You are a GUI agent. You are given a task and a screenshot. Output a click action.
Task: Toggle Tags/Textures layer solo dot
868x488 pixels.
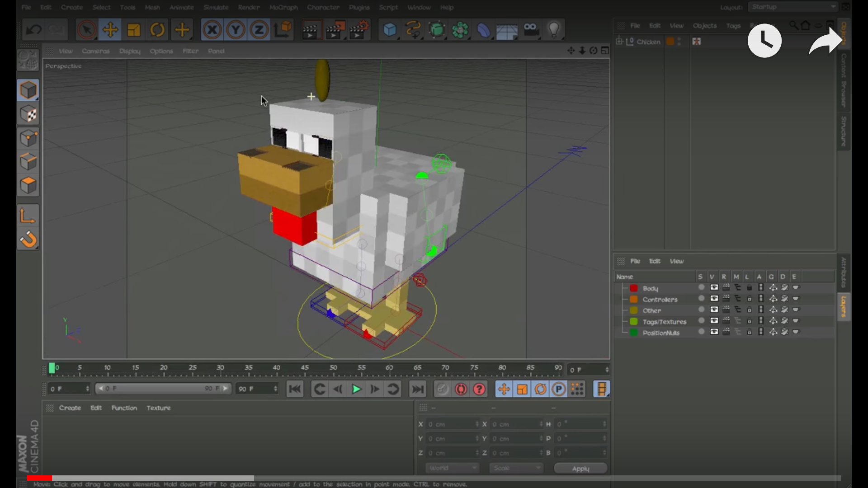pos(701,320)
